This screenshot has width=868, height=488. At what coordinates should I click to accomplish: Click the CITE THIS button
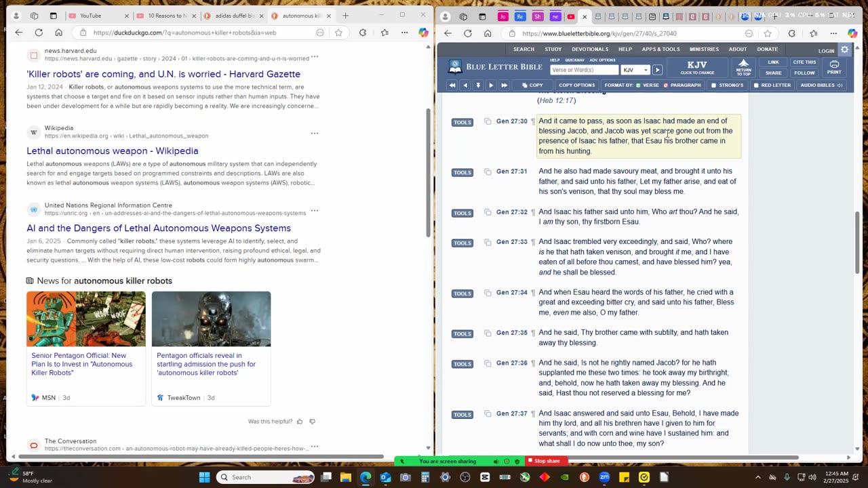tap(804, 62)
